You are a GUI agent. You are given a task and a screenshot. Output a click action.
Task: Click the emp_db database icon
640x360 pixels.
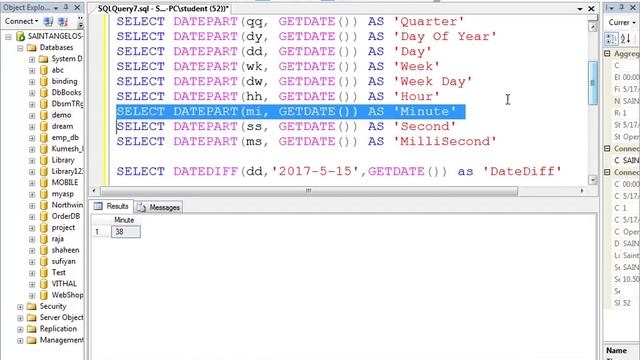tap(44, 138)
